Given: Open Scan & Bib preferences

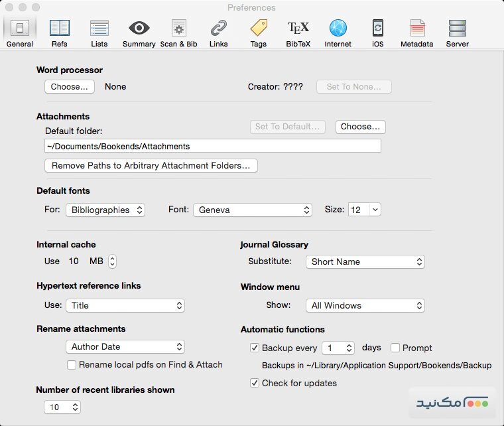Looking at the screenshot, I should (178, 33).
